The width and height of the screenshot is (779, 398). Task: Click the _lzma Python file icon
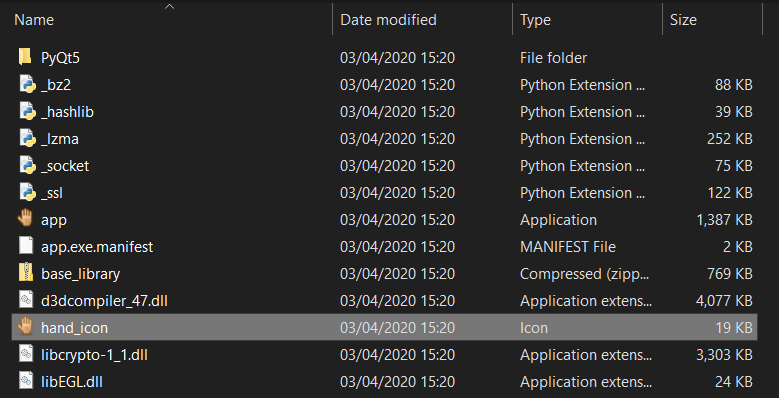tap(26, 138)
